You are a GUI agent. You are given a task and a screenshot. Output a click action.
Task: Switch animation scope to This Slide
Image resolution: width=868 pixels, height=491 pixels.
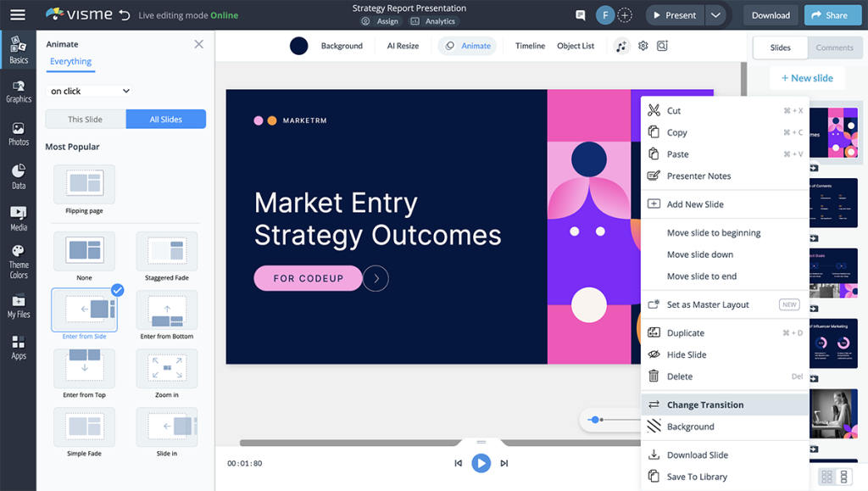point(84,119)
